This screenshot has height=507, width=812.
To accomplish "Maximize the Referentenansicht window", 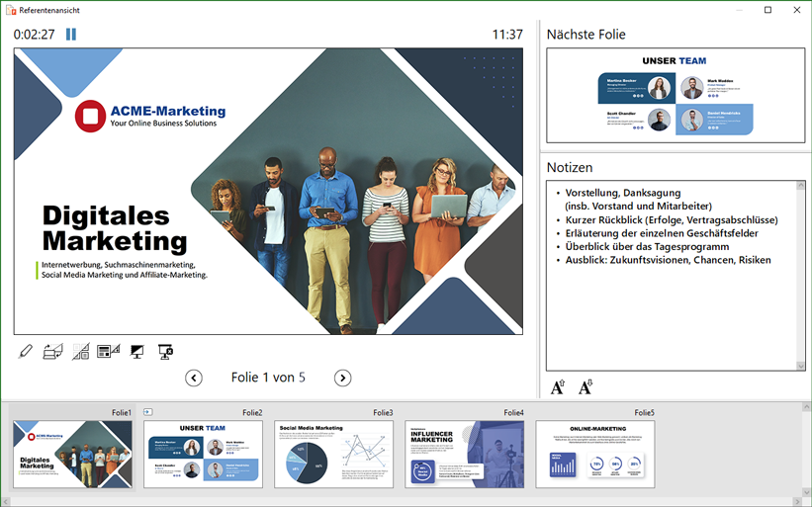I will click(767, 10).
